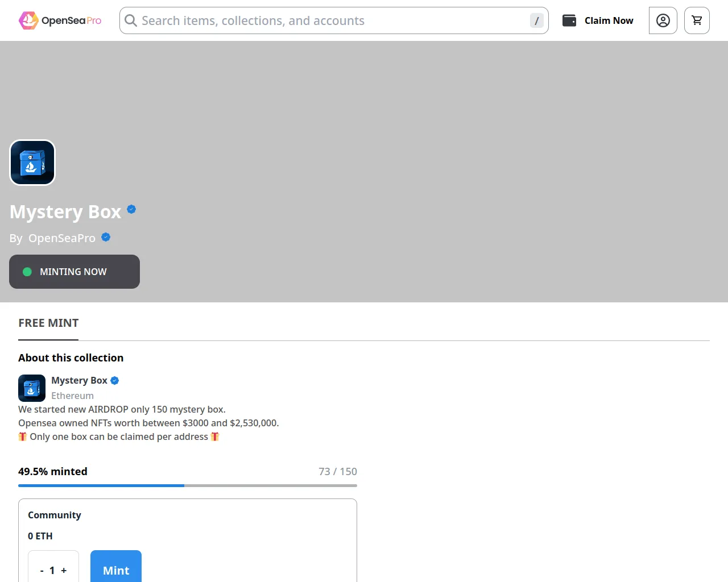
Task: Click the Mystery Box collection avatar in banner
Action: (x=32, y=163)
